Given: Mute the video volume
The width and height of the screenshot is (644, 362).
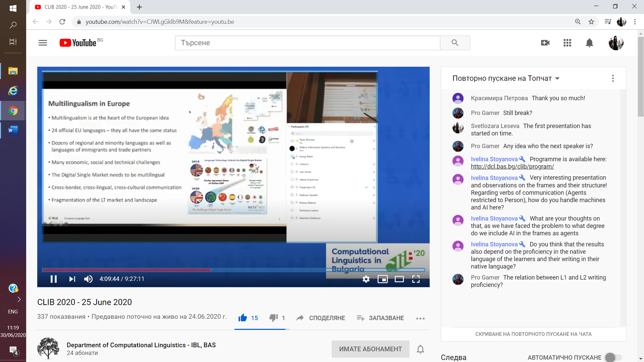Looking at the screenshot, I should click(x=88, y=279).
